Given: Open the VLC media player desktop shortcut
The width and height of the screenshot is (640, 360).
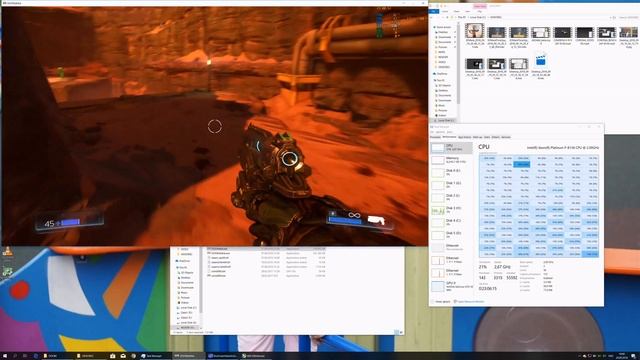Looking at the screenshot, I should pos(7,251).
